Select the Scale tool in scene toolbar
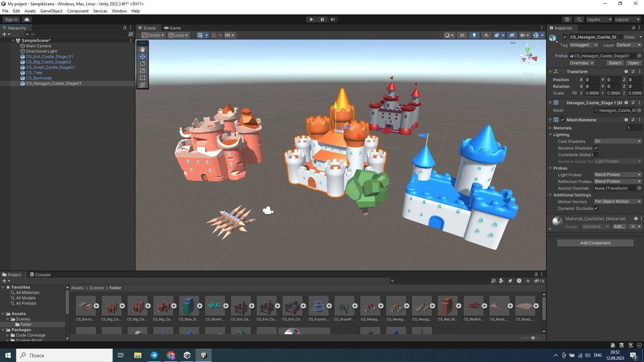The width and height of the screenshot is (644, 362). 143,71
